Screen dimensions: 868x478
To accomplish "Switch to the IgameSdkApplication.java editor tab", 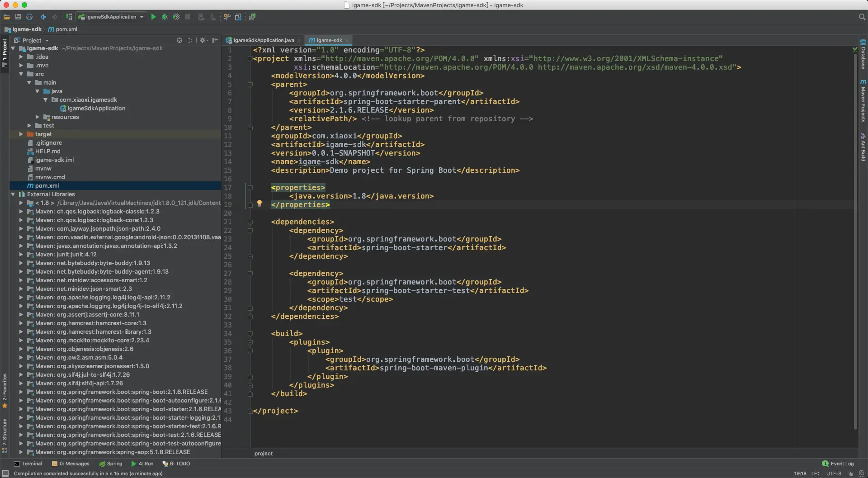I will pyautogui.click(x=263, y=40).
